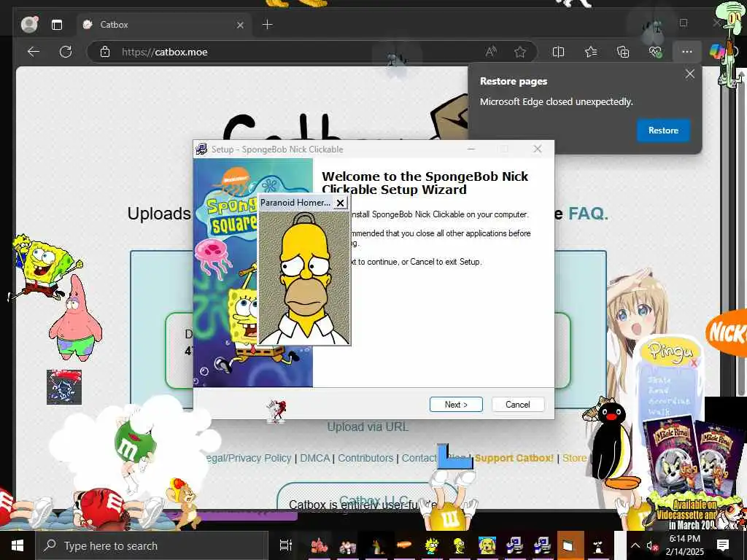Select Upload via URL on Catbox
The image size is (747, 560).
point(368,427)
